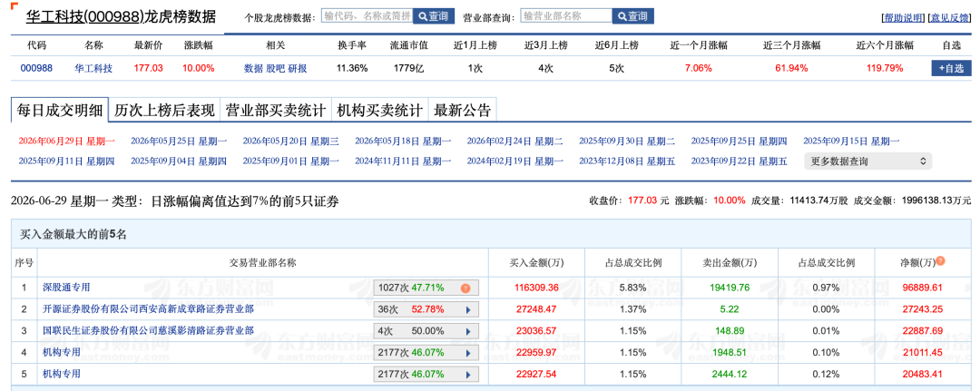Select date 2026年05月25日 星期一

[x=179, y=141]
